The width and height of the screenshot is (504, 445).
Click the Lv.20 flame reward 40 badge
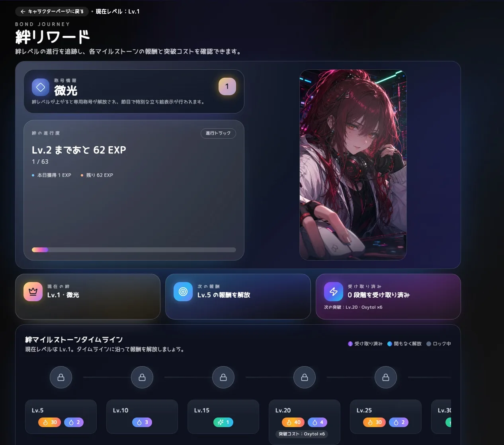[x=293, y=422]
